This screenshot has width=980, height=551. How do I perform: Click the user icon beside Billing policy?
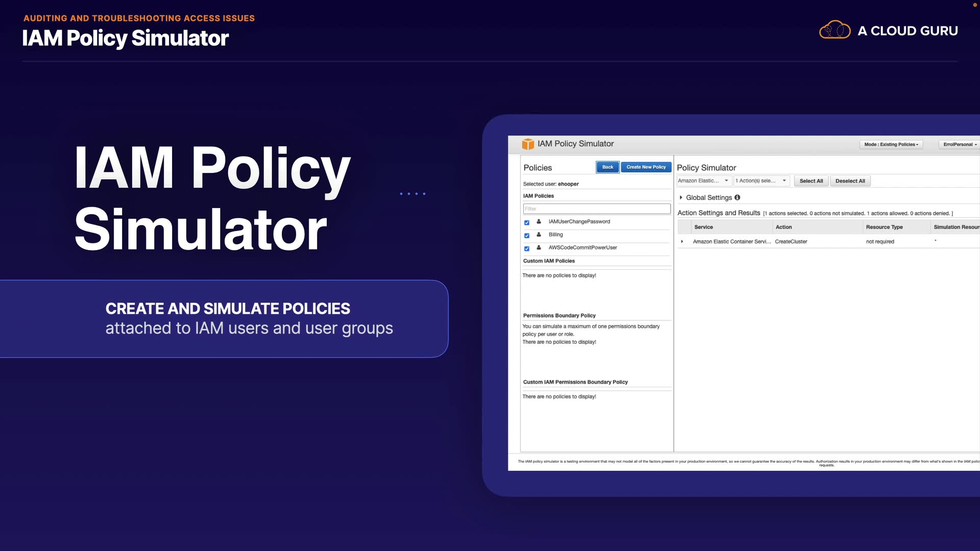coord(538,235)
